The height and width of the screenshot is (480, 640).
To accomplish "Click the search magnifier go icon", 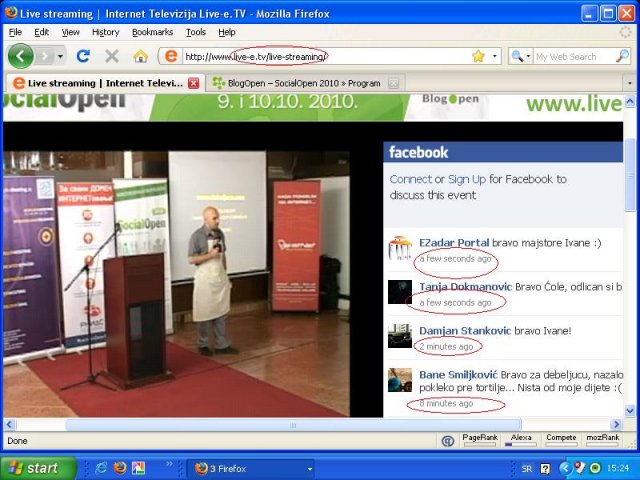I will 622,56.
